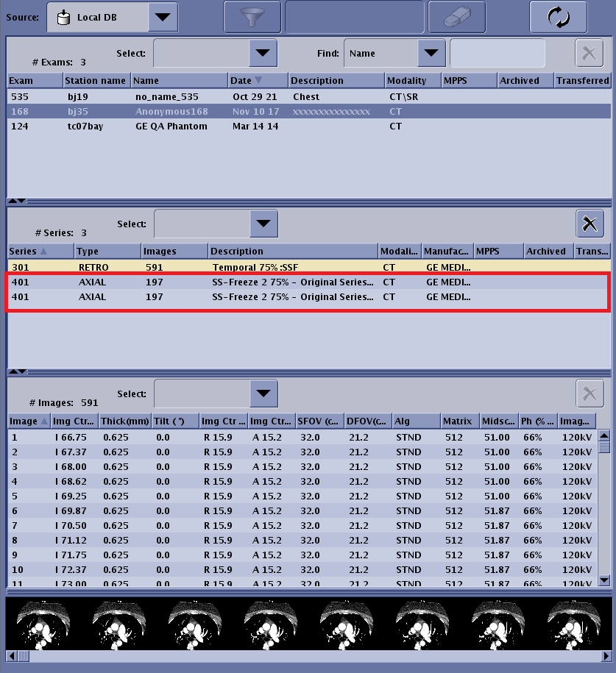
Task: Click the exam panel tools icon
Action: 589,53
